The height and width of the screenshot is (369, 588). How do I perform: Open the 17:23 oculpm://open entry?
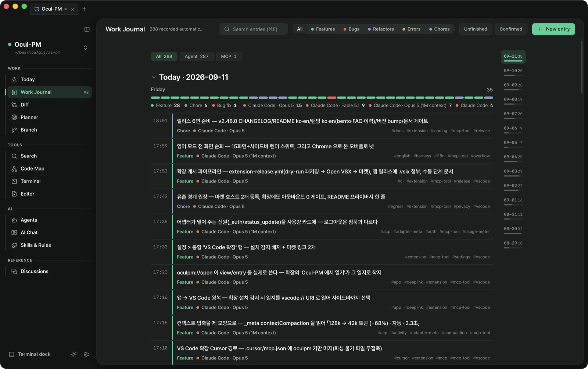322,277
